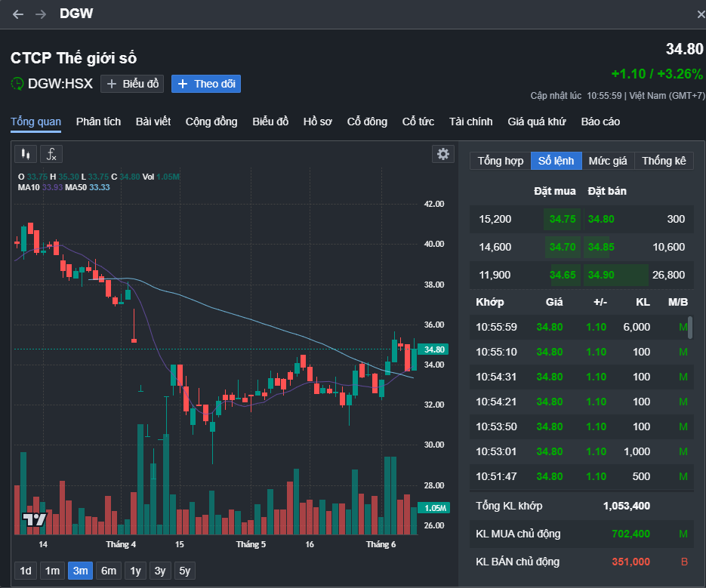The image size is (706, 588).
Task: Click the Đặt bán column header
Action: (607, 192)
